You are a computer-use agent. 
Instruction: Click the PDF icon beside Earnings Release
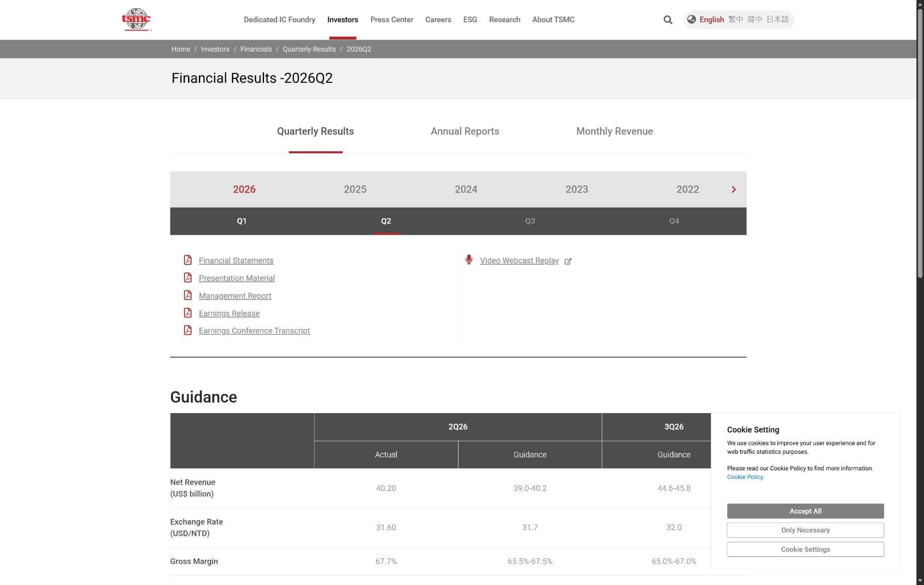(188, 313)
